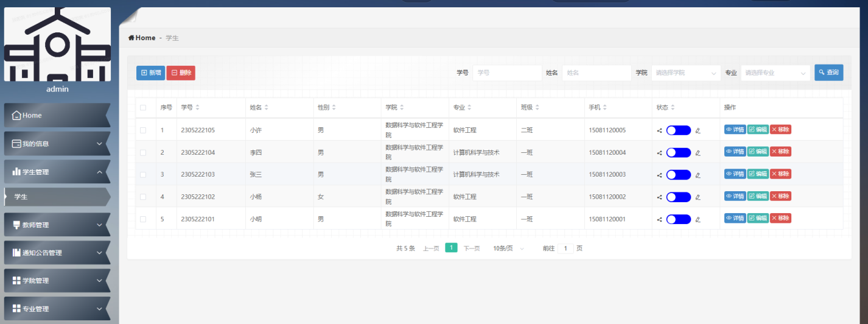This screenshot has height=324, width=868.
Task: Click the pencil icon in 小杨's status cell
Action: pyautogui.click(x=698, y=197)
